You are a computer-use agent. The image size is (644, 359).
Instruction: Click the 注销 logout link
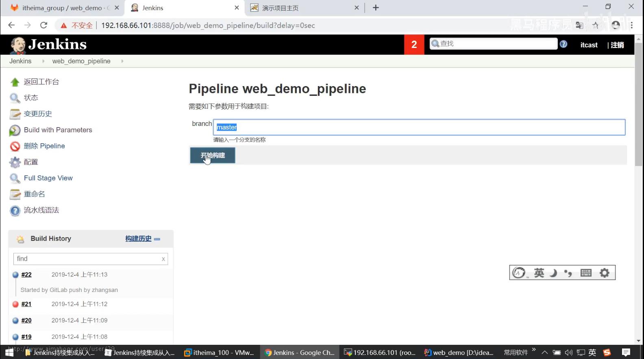click(617, 45)
